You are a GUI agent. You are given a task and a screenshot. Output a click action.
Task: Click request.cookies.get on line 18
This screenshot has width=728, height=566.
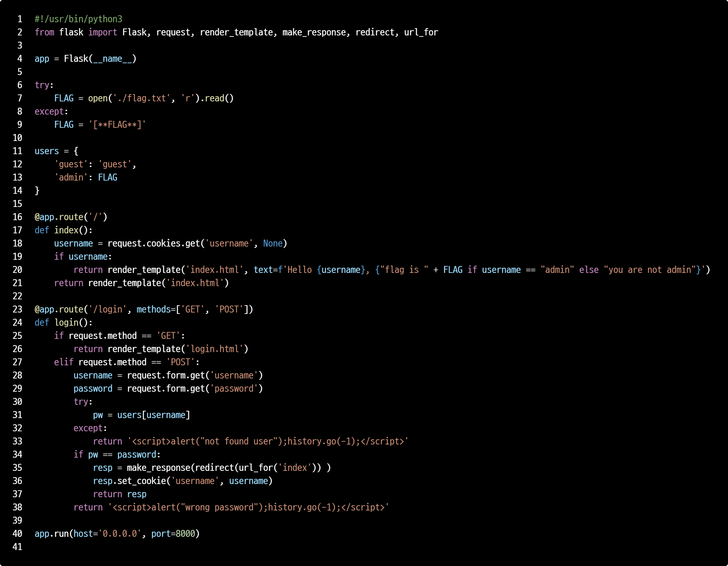click(154, 243)
